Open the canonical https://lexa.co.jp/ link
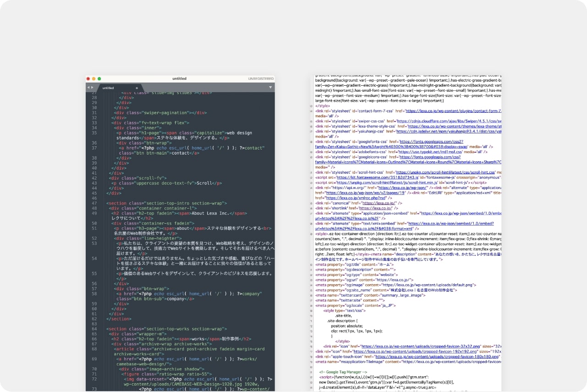Viewport: 587px width, 392px height. click(x=379, y=203)
